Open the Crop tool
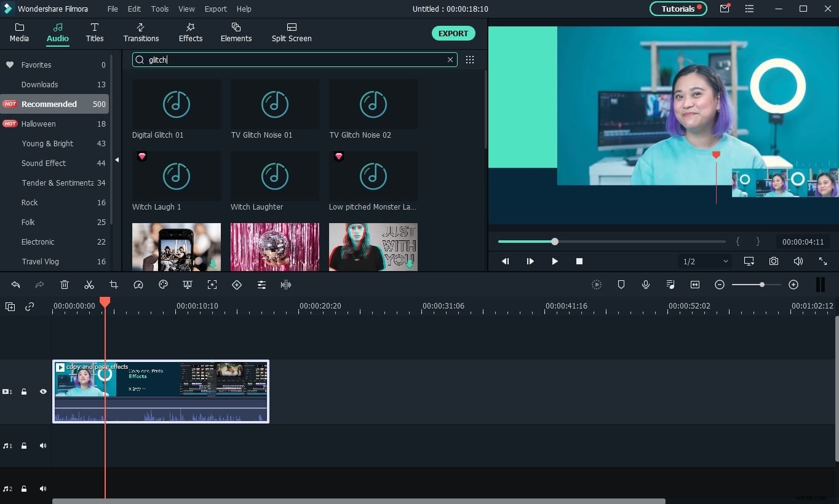The width and height of the screenshot is (839, 504). (114, 285)
